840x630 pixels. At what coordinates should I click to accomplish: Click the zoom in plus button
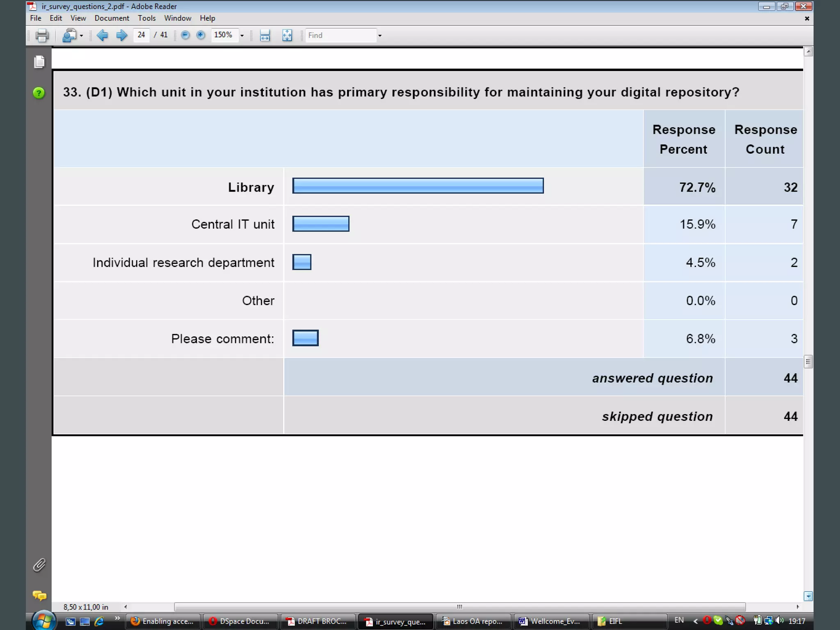tap(201, 35)
